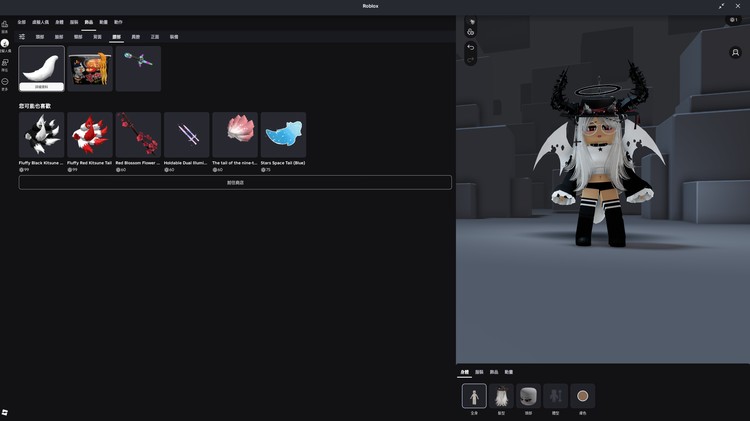
Task: Open the filter sliders icon beside subcategory tabs
Action: pos(22,37)
